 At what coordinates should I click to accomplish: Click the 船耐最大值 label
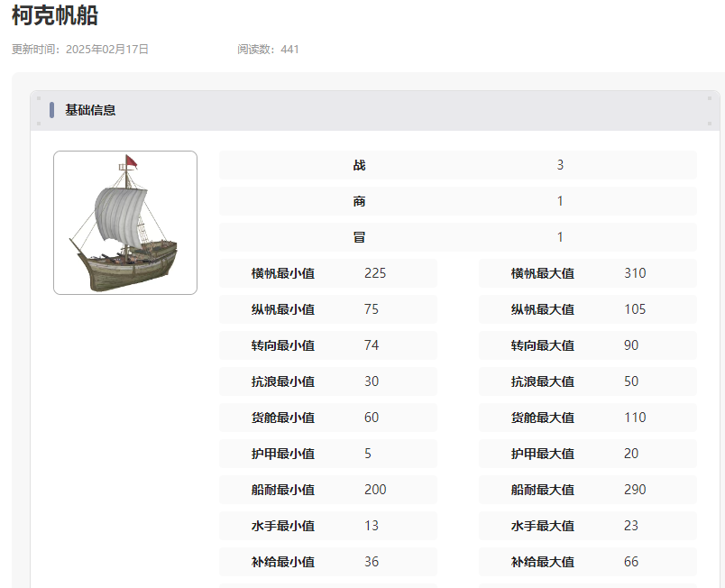click(x=543, y=490)
